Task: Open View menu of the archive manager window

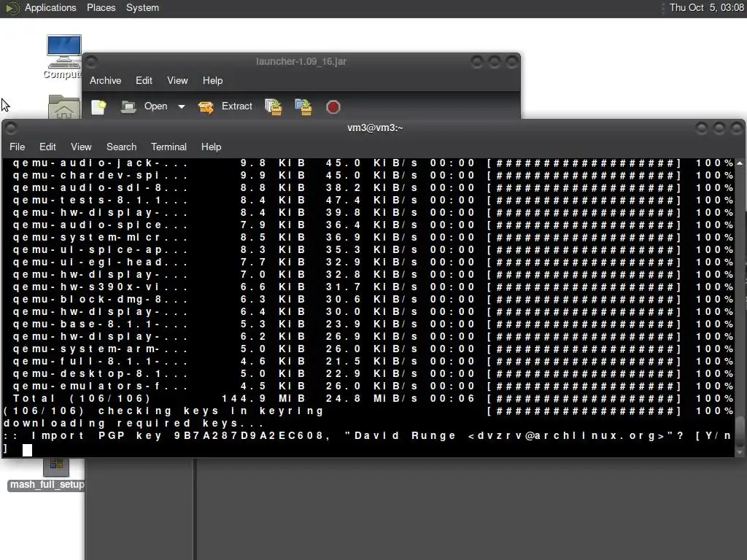Action: tap(177, 80)
